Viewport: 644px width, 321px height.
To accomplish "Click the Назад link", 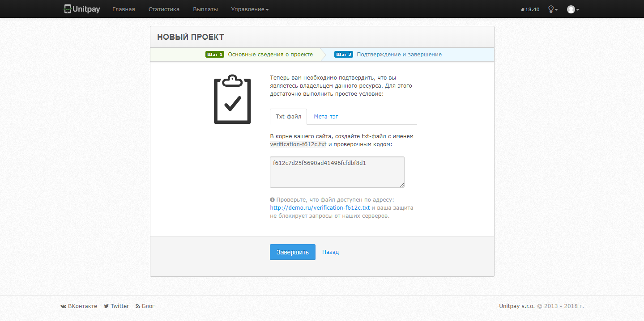I will pos(330,252).
